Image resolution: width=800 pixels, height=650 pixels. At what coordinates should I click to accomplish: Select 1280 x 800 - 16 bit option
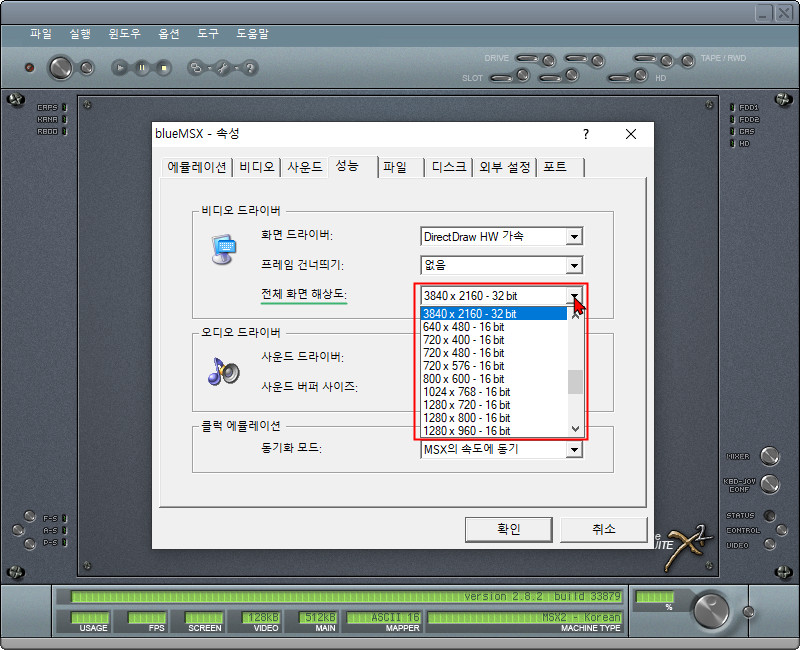tap(493, 418)
